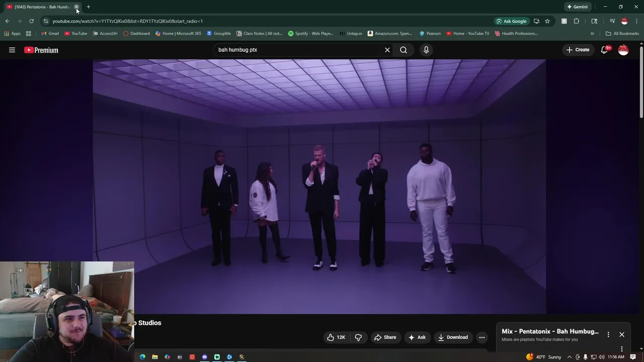644x362 pixels.
Task: Open the Extensions puzzle icon
Action: tap(577, 21)
